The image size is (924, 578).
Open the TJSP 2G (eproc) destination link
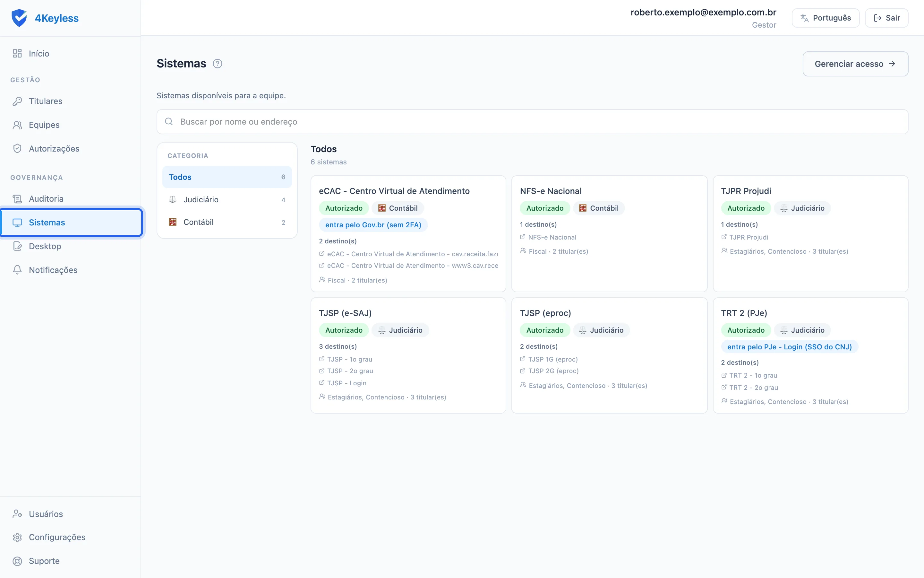coord(553,371)
